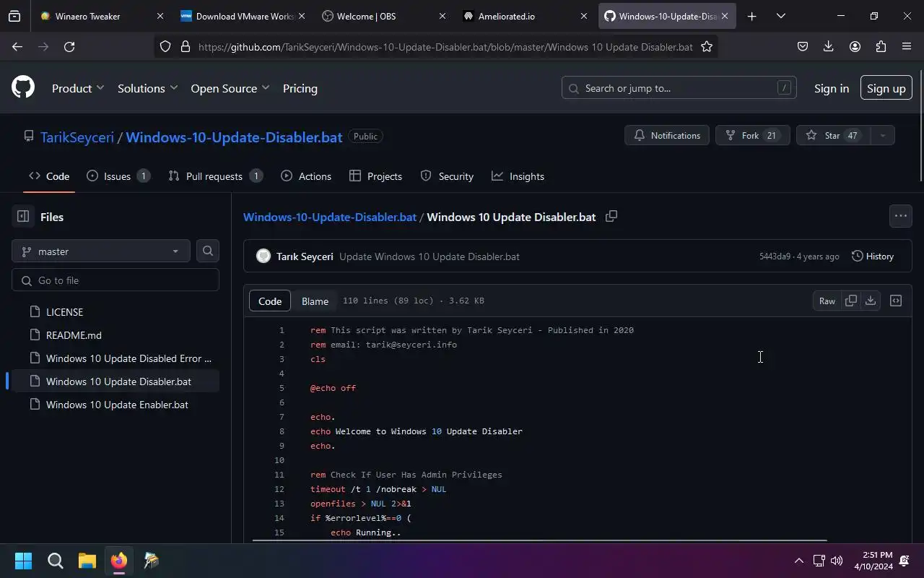Open the Raw file view

[827, 301]
